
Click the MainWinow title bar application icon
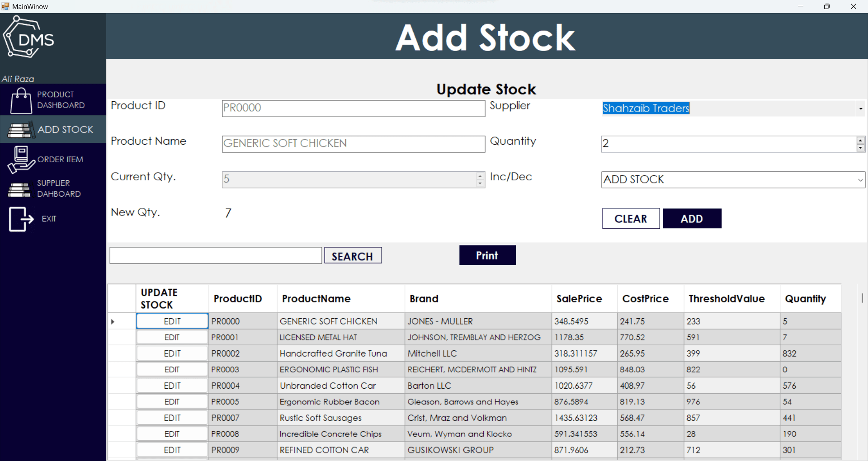tap(5, 6)
